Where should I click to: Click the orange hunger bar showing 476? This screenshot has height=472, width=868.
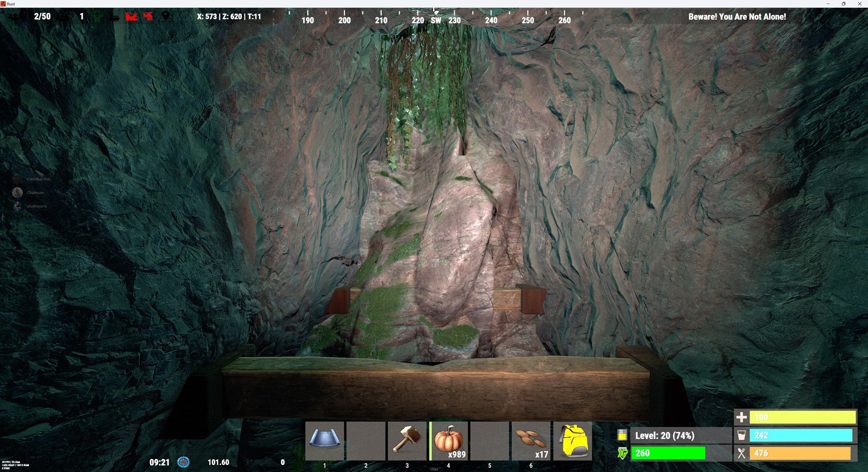800,453
